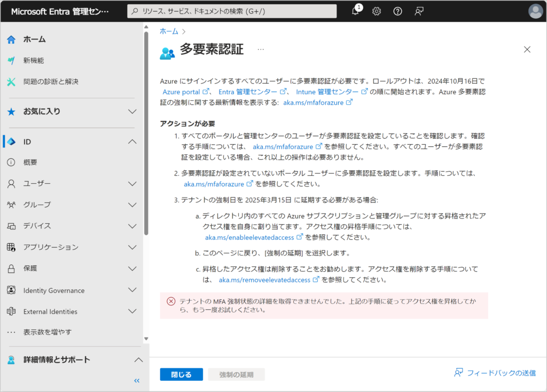Open portal settings gear icon
This screenshot has width=547, height=392.
[377, 11]
